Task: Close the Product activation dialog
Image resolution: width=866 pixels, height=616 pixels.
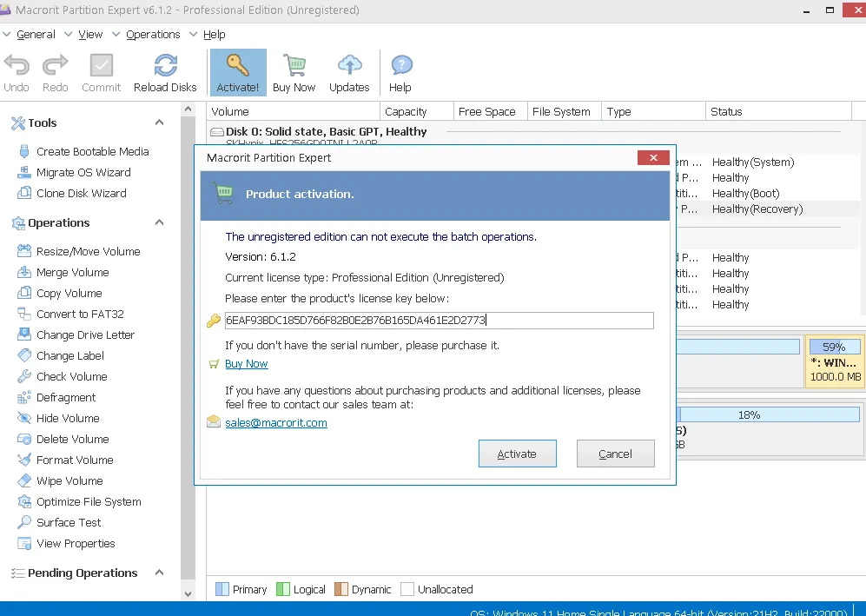Action: 653,157
